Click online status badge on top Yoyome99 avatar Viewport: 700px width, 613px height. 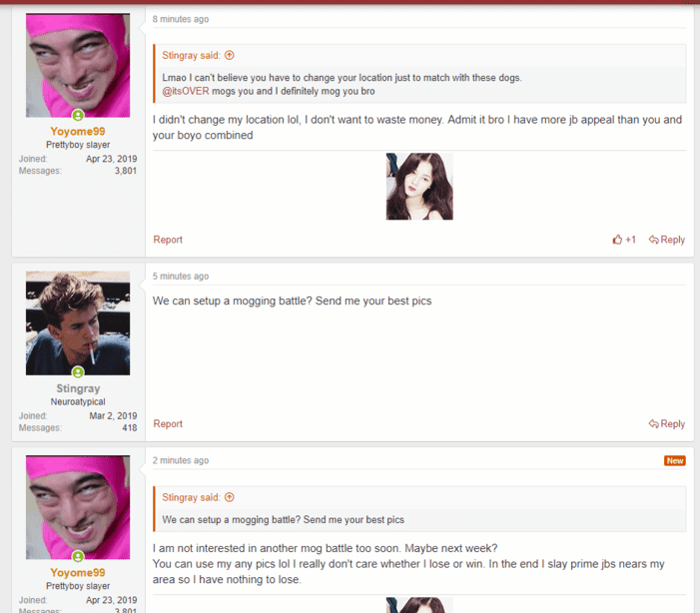click(x=78, y=116)
